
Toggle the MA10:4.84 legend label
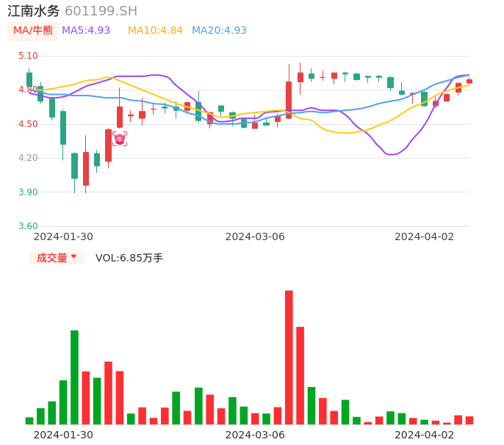pyautogui.click(x=155, y=31)
